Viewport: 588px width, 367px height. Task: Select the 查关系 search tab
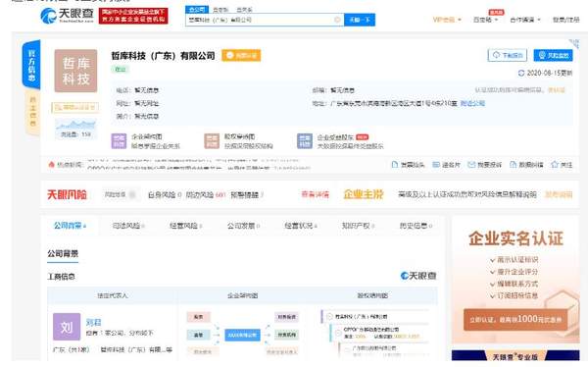pos(244,10)
